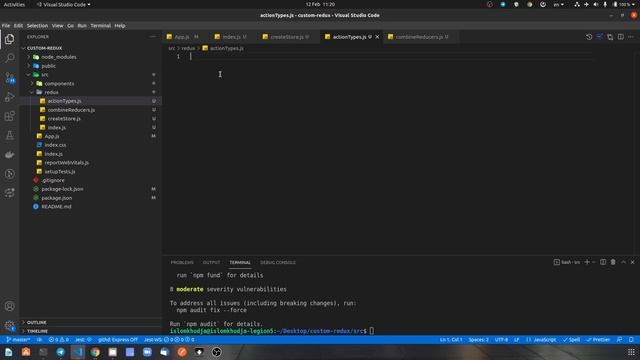The image size is (640, 360).
Task: Open combineReducers.js in the file tree
Action: pos(71,110)
